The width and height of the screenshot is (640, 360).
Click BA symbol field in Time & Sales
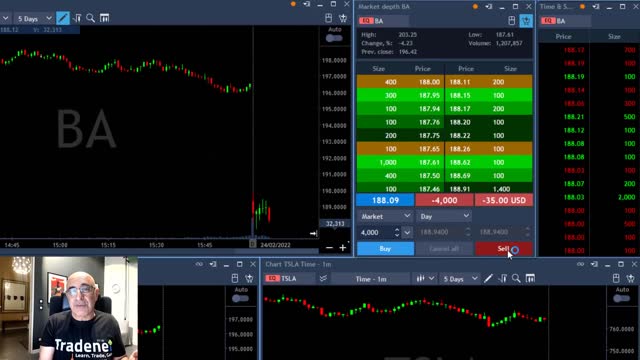[x=566, y=21]
